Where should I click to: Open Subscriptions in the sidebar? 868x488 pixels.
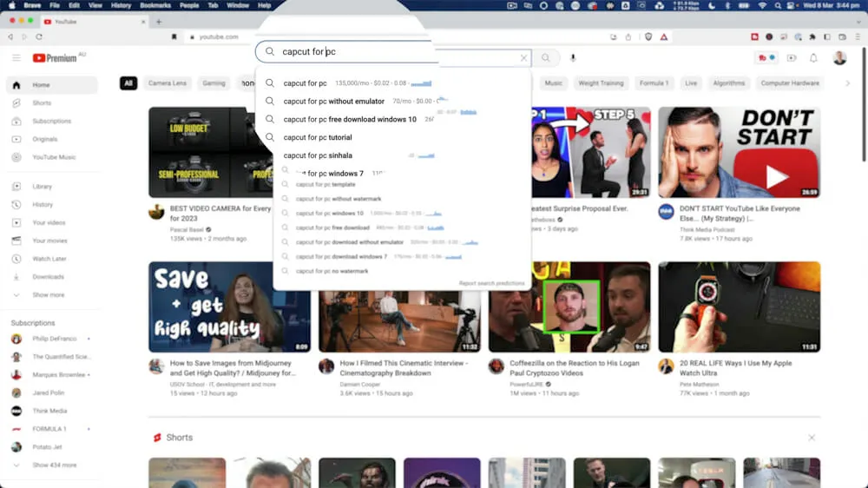coord(51,121)
